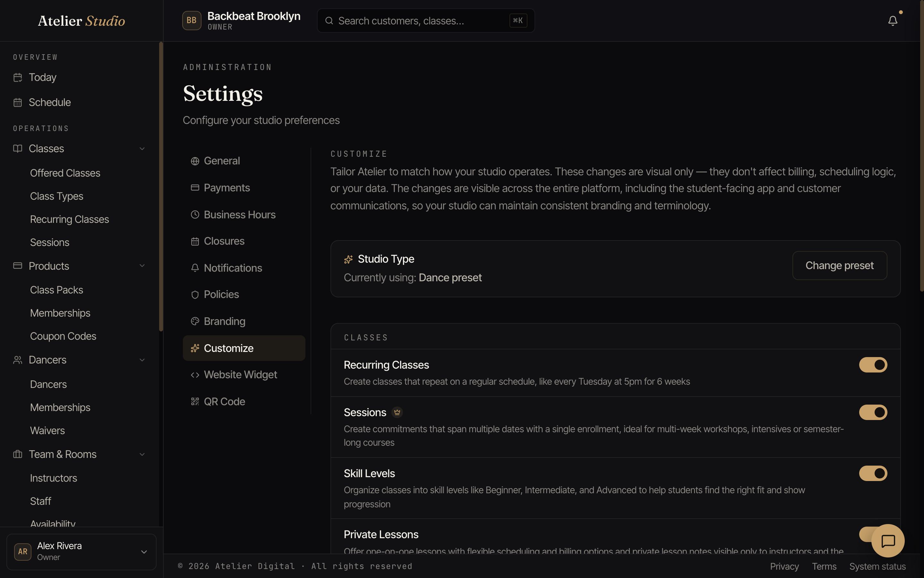This screenshot has height=578, width=924.
Task: Click the Payments card icon
Action: pyautogui.click(x=195, y=188)
